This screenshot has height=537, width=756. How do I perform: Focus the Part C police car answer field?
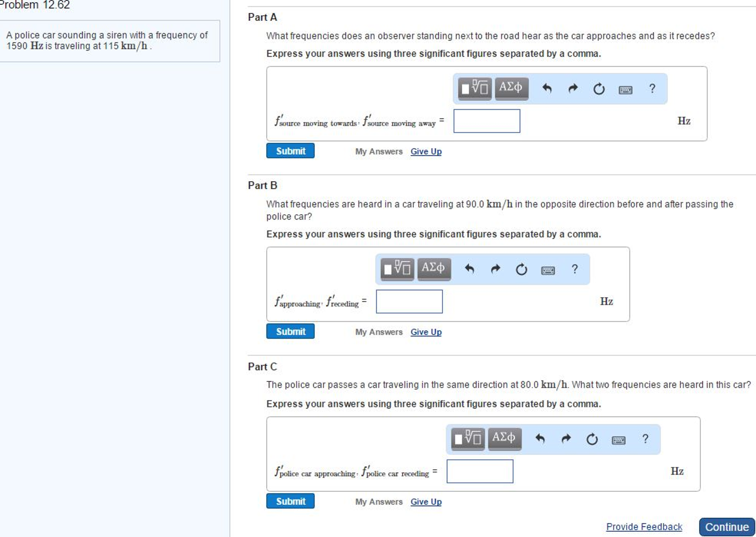point(479,471)
